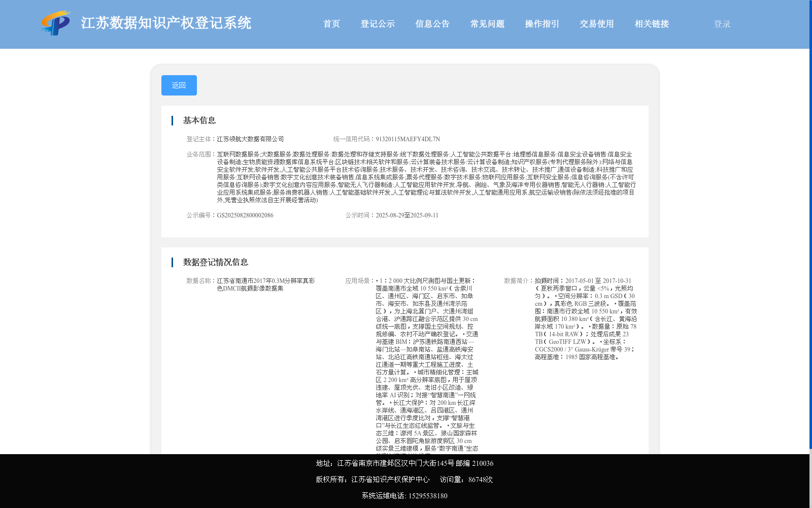The width and height of the screenshot is (812, 508).
Task: Click the notice period 2025-08-29至2025-09-11
Action: (x=407, y=215)
